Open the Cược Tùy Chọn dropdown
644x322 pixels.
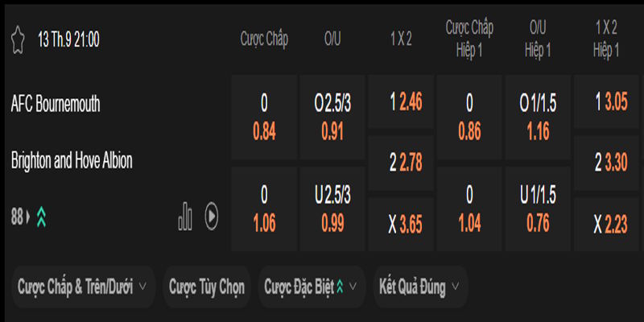[x=208, y=287]
